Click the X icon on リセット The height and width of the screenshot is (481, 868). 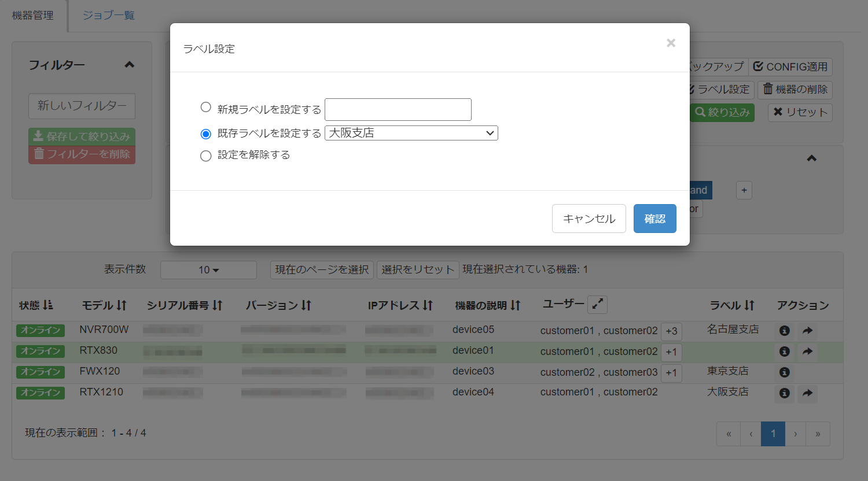pyautogui.click(x=779, y=113)
